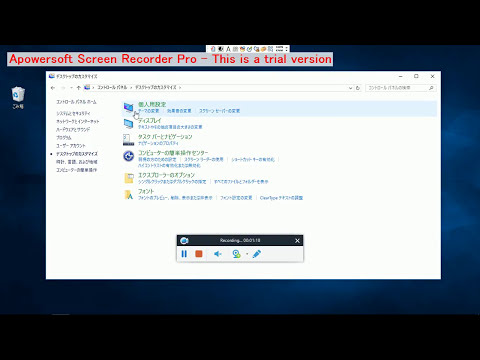The width and height of the screenshot is (480, 360).
Task: Expand chevron after デスクトップのカスタマイズ breadcrumb
Action: click(x=180, y=88)
